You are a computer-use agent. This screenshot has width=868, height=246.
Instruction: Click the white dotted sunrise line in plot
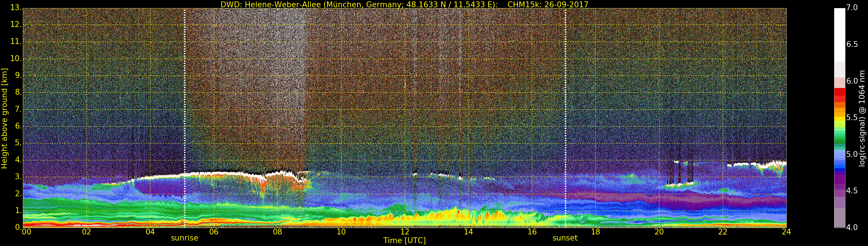[x=185, y=118]
